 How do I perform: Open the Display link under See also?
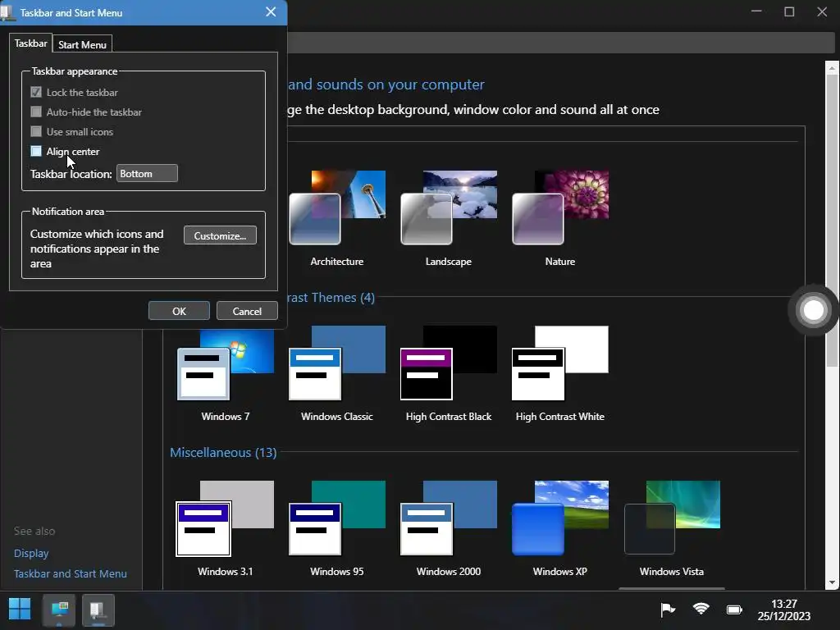coord(31,553)
